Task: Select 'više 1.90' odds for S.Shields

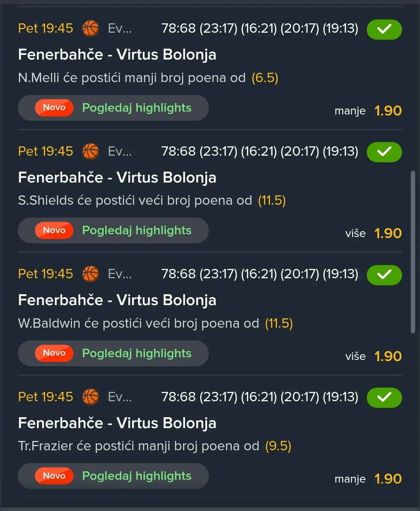Action: click(373, 234)
